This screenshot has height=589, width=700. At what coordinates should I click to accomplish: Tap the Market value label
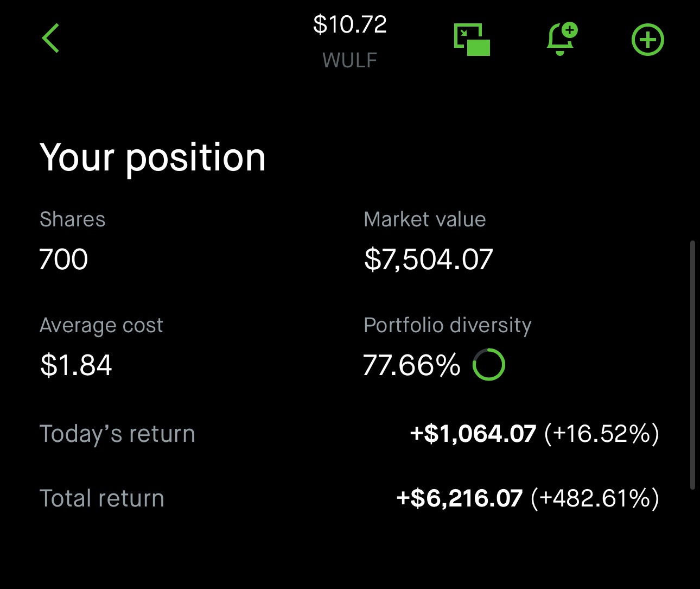click(x=424, y=219)
